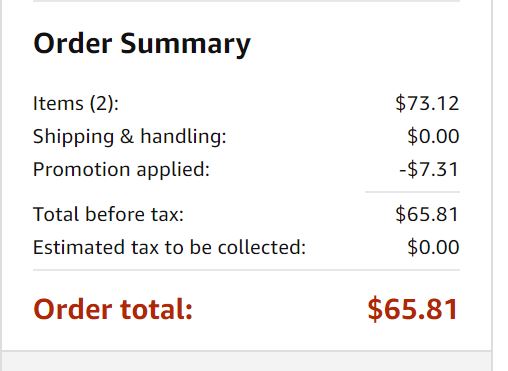Click short divider line under promotion amount
The image size is (508, 371).
pos(412,192)
